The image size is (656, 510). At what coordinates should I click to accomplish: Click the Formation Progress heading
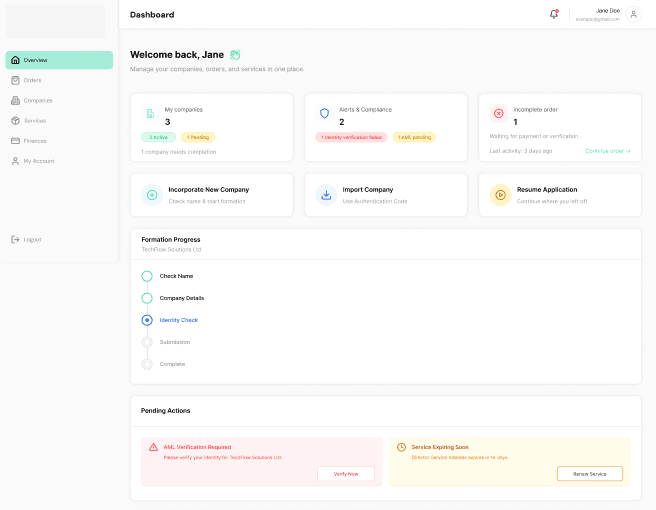pos(171,240)
